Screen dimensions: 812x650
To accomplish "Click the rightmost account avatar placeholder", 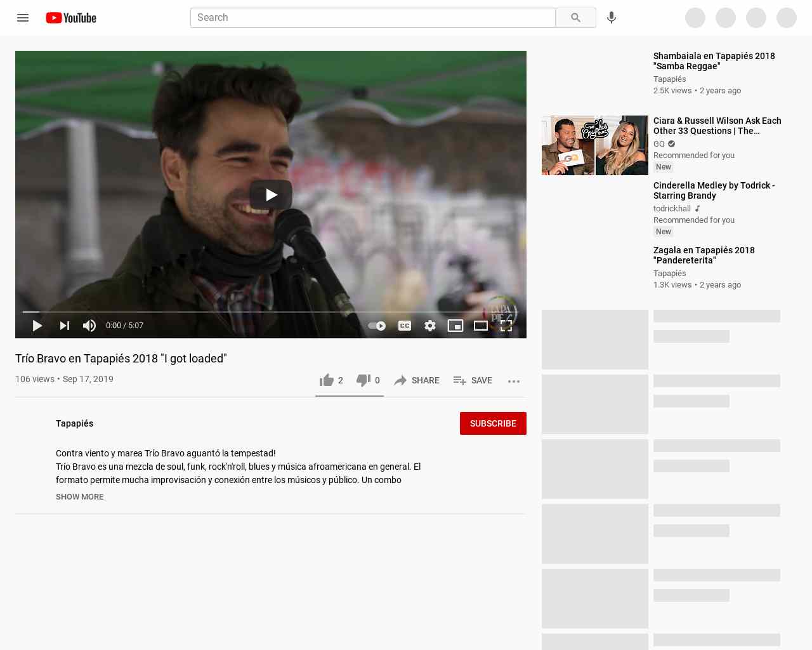I will pos(787,18).
